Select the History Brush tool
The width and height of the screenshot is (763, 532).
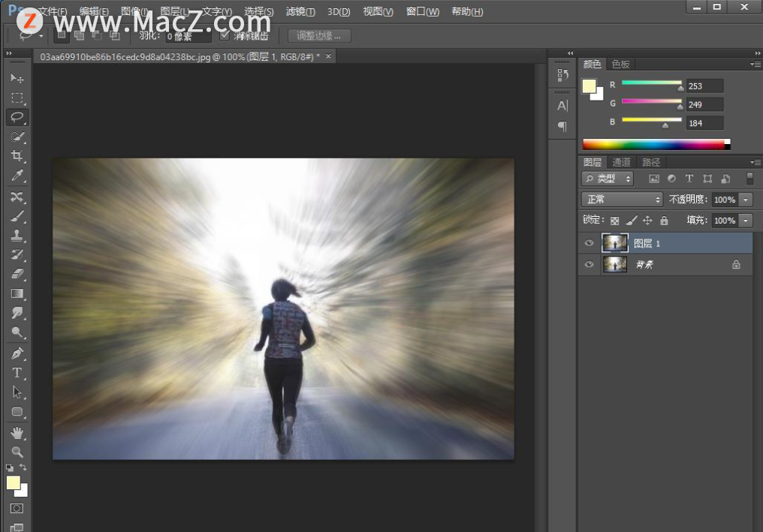pyautogui.click(x=17, y=255)
